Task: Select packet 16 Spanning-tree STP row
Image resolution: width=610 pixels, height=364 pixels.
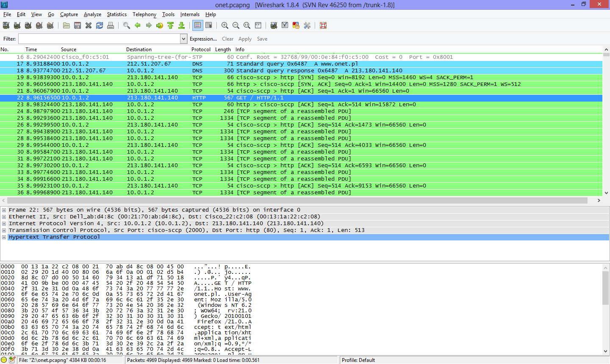Action: pos(301,57)
